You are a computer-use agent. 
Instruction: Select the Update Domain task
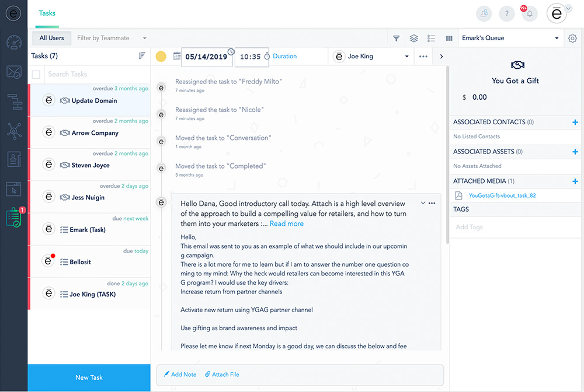90,100
